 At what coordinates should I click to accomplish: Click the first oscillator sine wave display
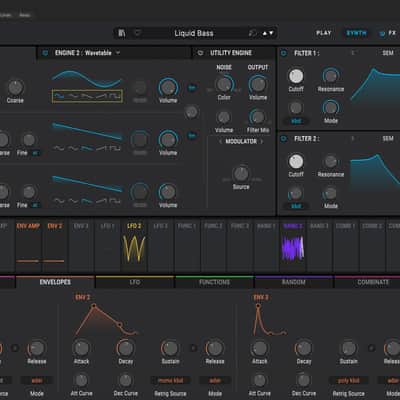[87, 79]
